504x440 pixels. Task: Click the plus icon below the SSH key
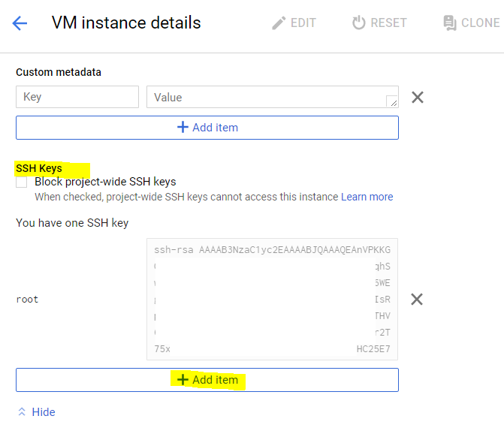[183, 380]
